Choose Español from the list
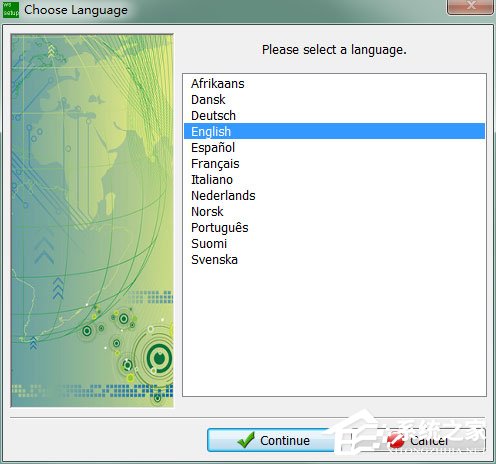Viewport: 496px width, 464px height. pos(334,147)
